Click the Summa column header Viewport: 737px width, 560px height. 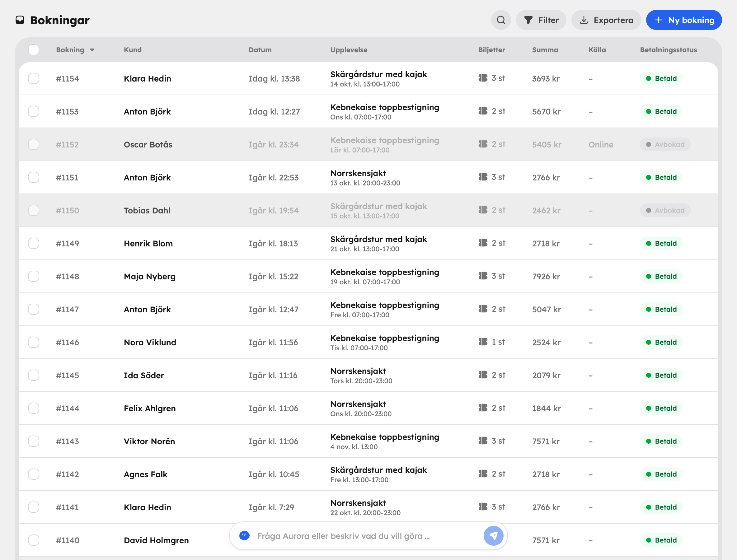pyautogui.click(x=545, y=50)
